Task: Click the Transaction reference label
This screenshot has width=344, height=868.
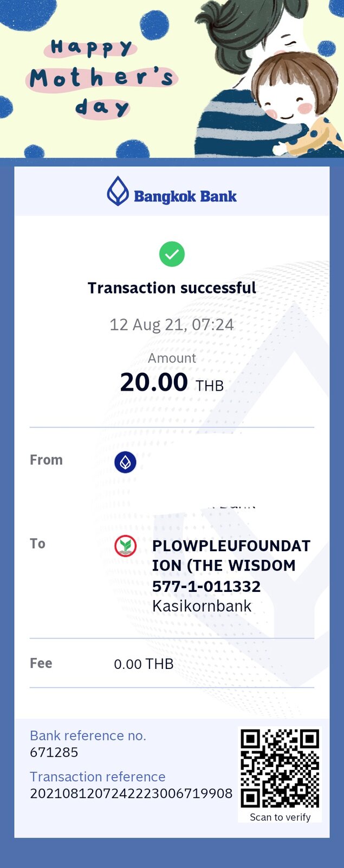Action: click(98, 777)
